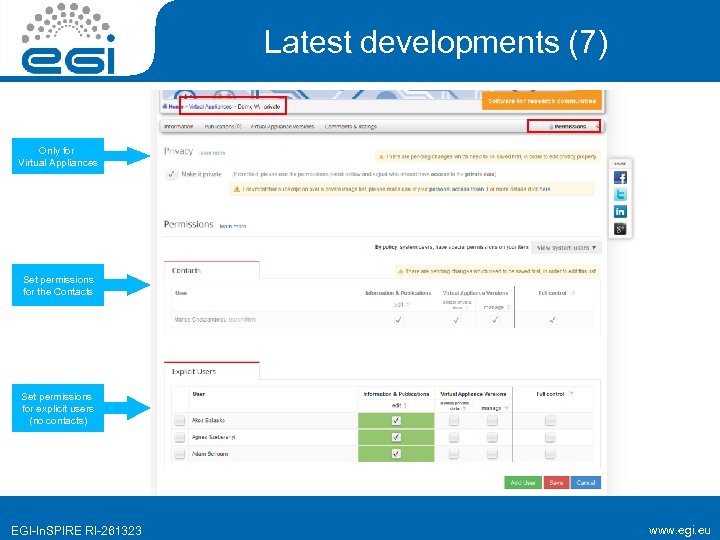
Task: Enable Full control for Akos Balasko
Action: pos(550,421)
